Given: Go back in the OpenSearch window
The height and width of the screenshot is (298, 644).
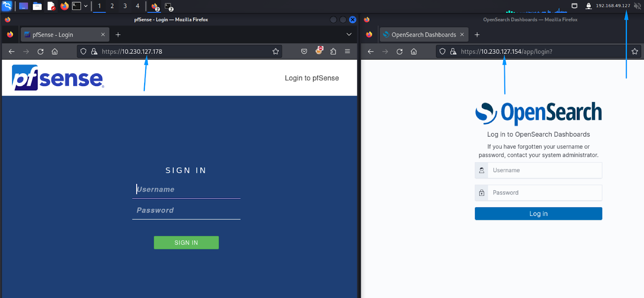Looking at the screenshot, I should click(371, 51).
